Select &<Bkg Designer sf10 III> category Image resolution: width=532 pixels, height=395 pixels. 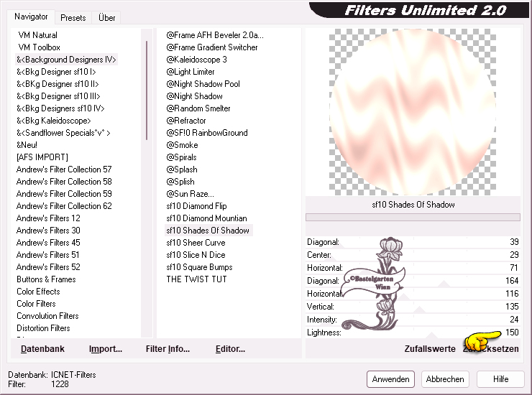[58, 96]
